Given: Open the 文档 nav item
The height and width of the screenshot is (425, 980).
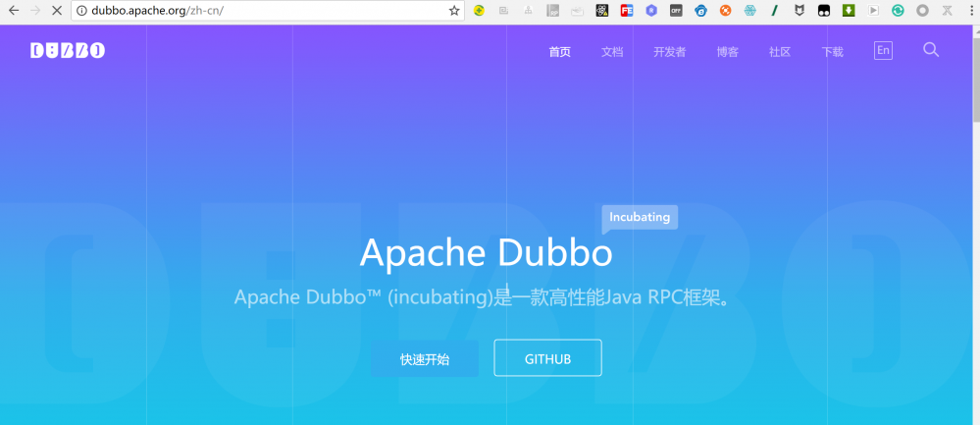Looking at the screenshot, I should click(612, 52).
